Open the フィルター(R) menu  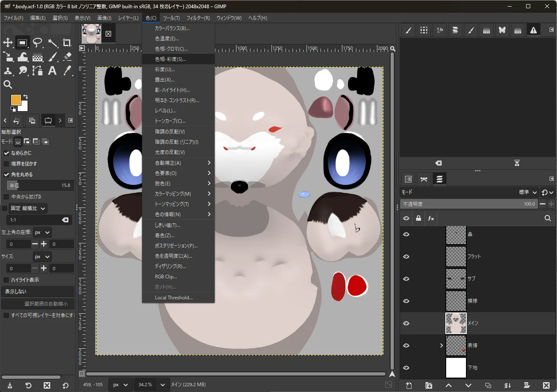(198, 18)
